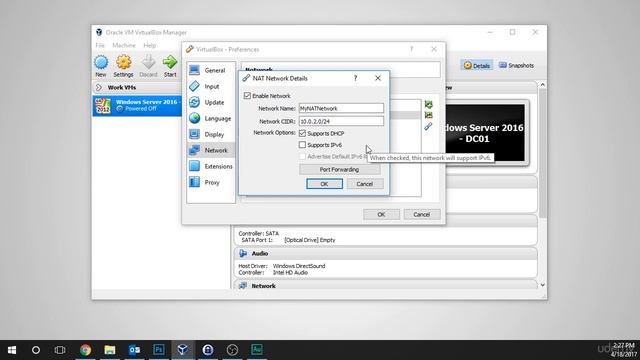Open the Cortana search circle

click(36, 350)
